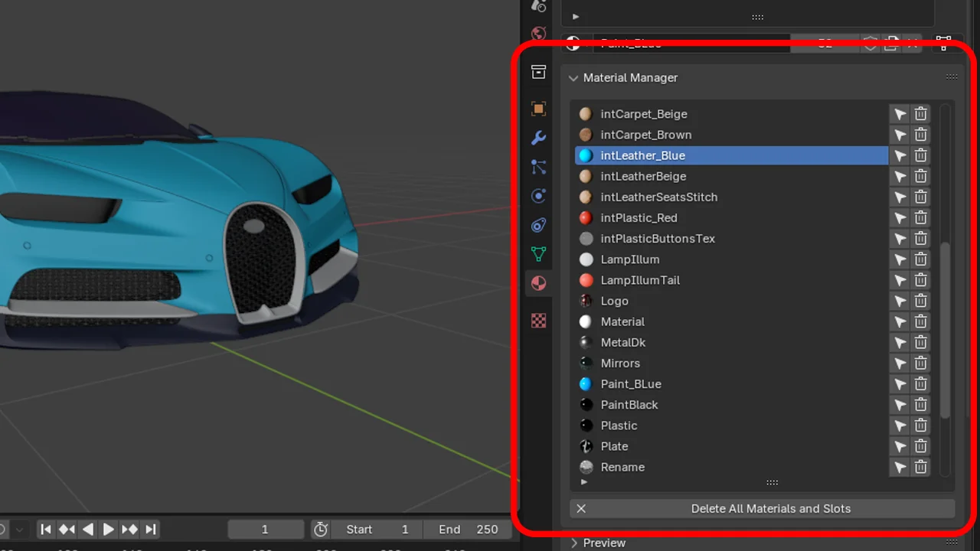Screen dimensions: 980x551
Task: Open the Object Data green triangle tab
Action: (538, 254)
